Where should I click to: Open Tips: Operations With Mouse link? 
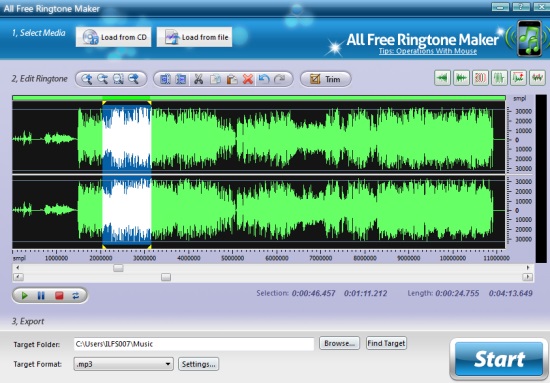(428, 51)
